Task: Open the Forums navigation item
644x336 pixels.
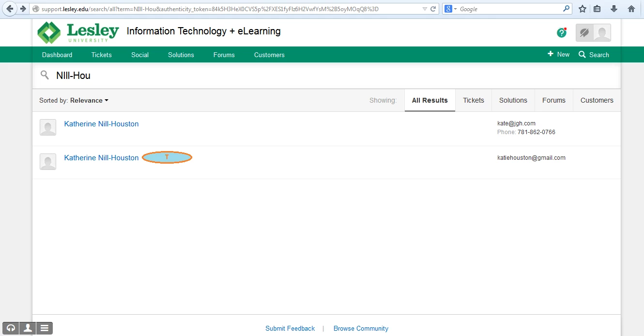Action: tap(224, 55)
